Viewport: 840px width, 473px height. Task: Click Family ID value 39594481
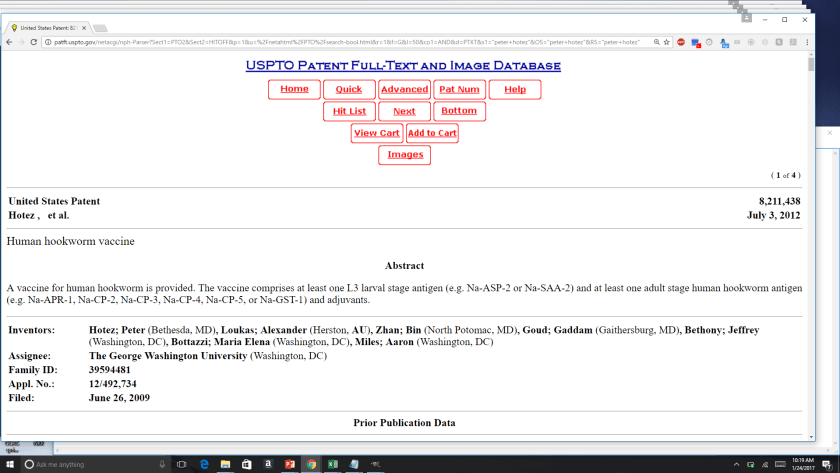pyautogui.click(x=110, y=370)
